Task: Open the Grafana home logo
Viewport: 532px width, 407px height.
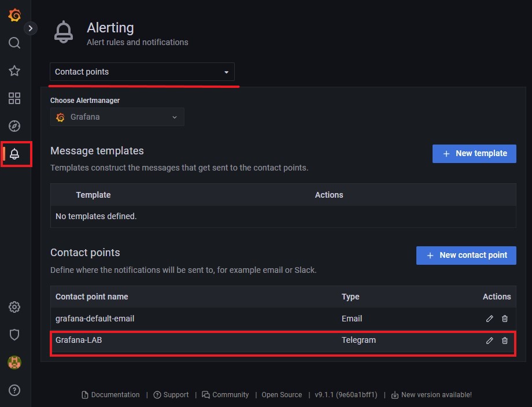Action: click(14, 15)
